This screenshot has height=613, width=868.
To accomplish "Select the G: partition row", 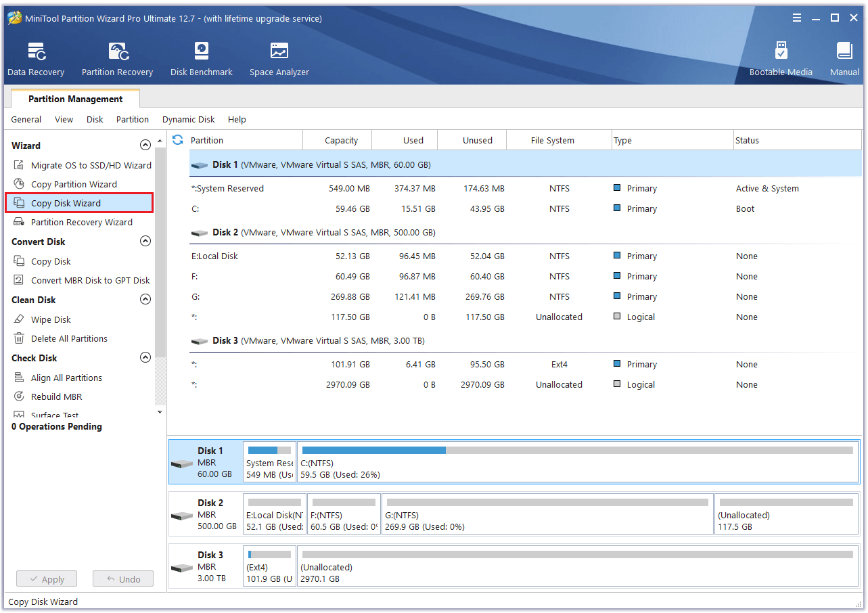I will pos(525,296).
